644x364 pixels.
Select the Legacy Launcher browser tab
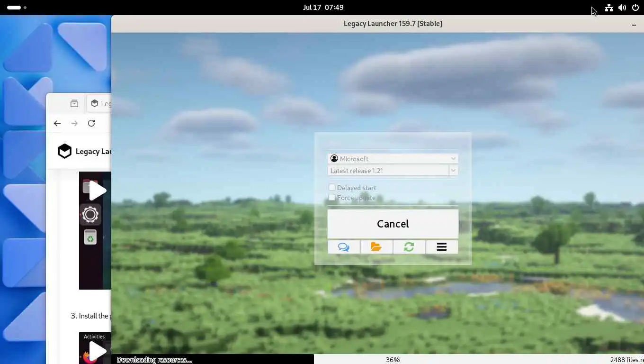100,103
